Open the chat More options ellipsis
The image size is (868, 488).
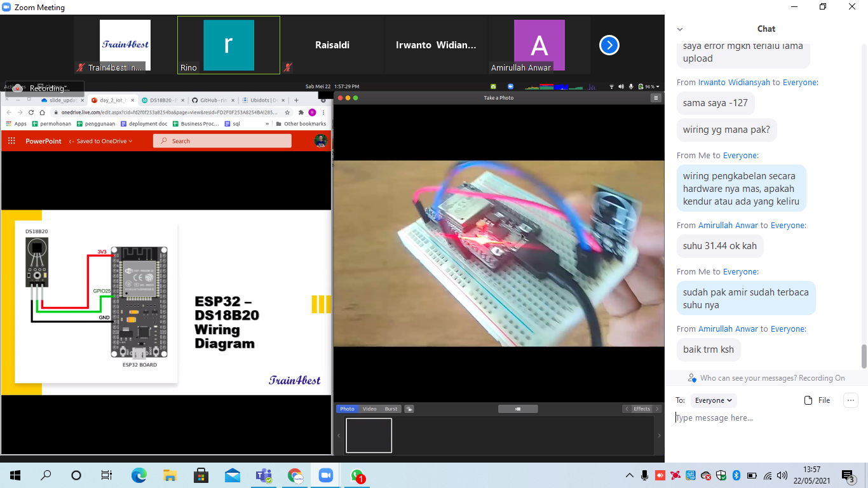tap(850, 400)
